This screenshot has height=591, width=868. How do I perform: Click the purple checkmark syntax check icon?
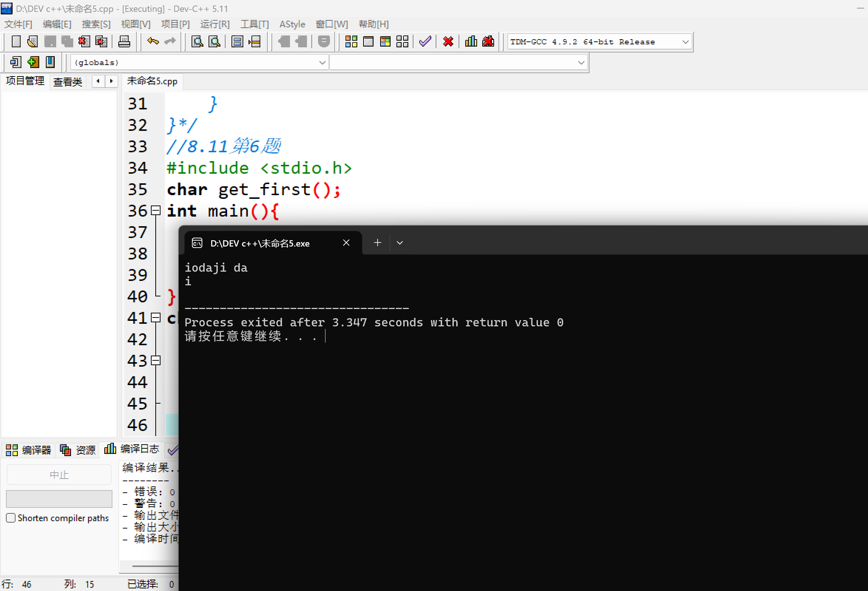tap(425, 41)
